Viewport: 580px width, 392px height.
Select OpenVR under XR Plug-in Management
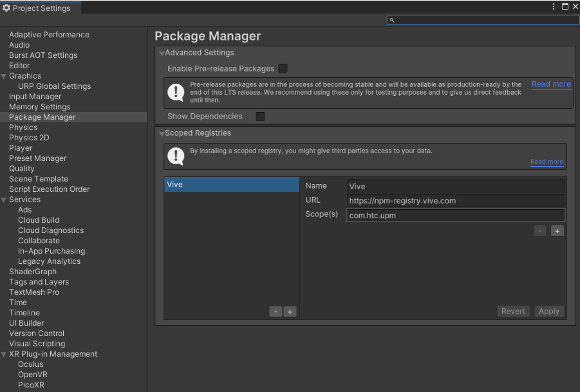click(x=32, y=375)
